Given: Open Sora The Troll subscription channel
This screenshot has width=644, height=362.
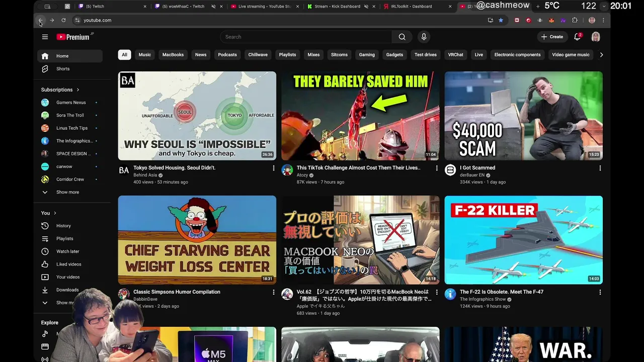Looking at the screenshot, I should pos(70,115).
